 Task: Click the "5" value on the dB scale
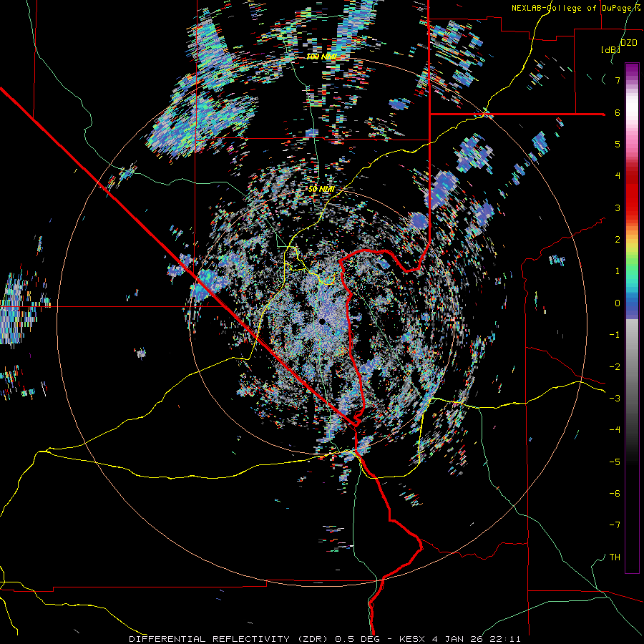pyautogui.click(x=618, y=145)
